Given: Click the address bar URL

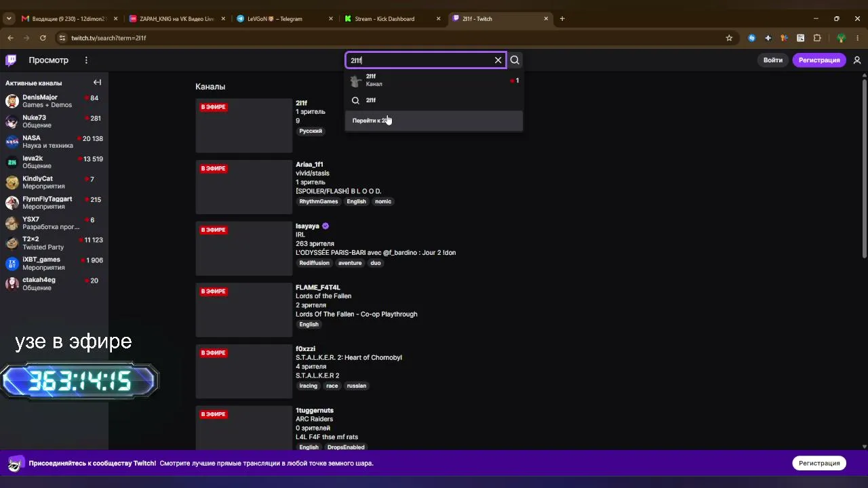Looking at the screenshot, I should pos(108,38).
